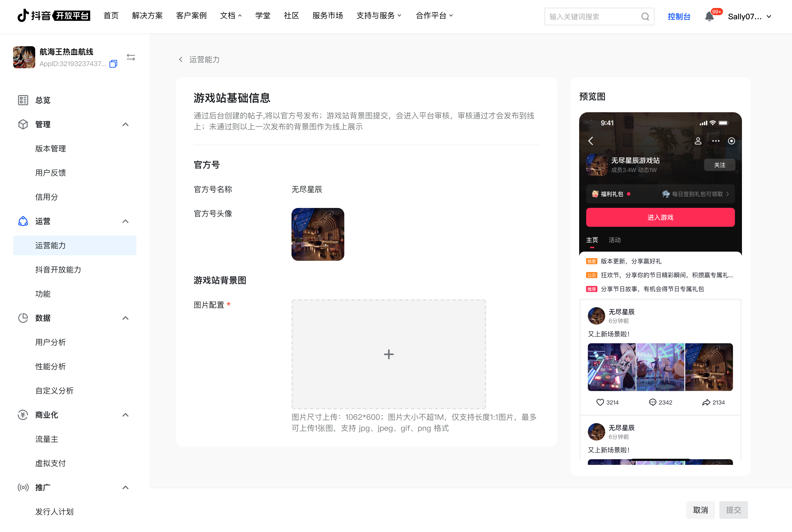This screenshot has height=532, width=792.
Task: Click the comment icon with 2342
Action: point(652,402)
